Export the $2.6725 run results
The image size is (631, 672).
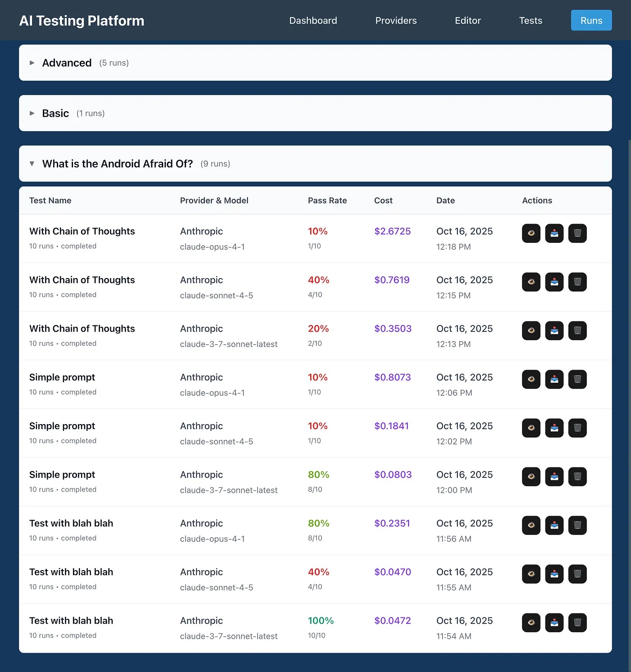pos(554,233)
